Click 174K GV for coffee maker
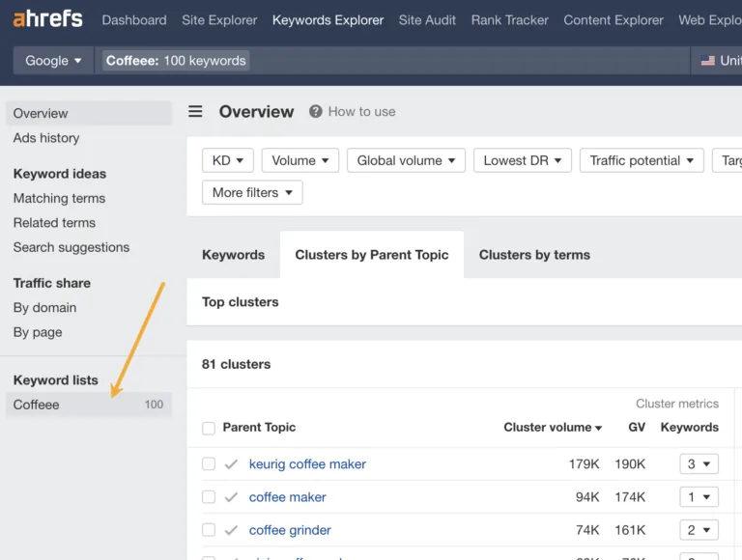The width and height of the screenshot is (742, 560). click(630, 497)
